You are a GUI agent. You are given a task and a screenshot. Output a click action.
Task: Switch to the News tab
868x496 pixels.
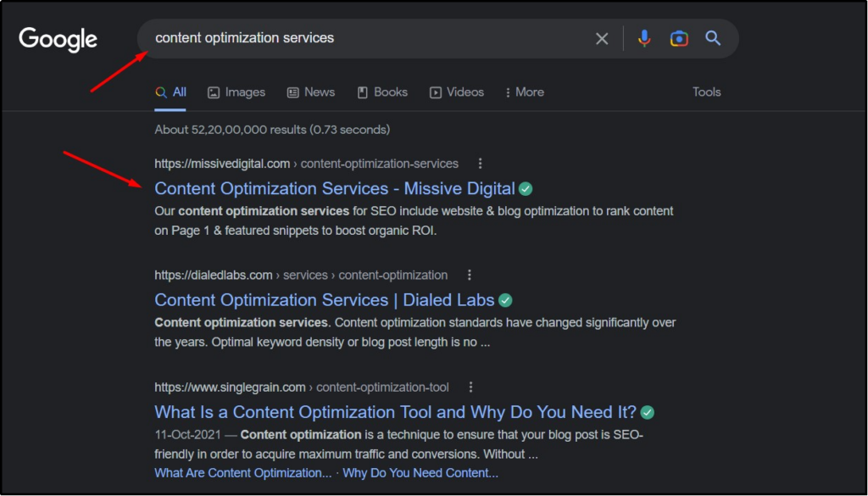(x=310, y=92)
